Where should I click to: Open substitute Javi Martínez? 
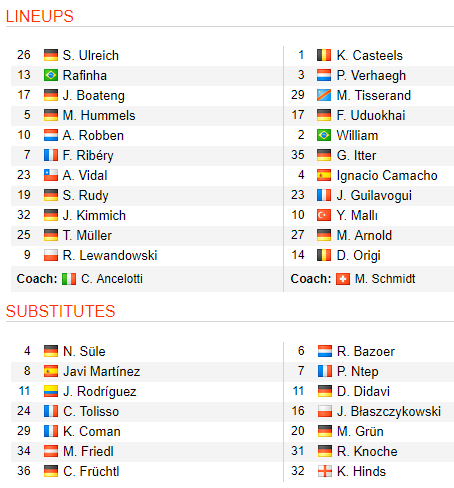pyautogui.click(x=102, y=372)
